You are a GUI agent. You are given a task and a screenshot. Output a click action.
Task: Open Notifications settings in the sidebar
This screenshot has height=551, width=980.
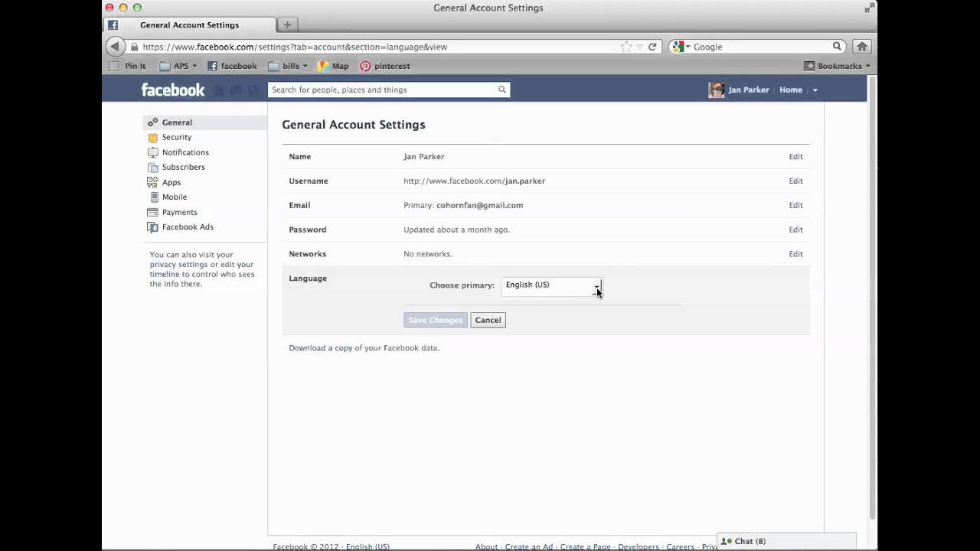pyautogui.click(x=185, y=152)
